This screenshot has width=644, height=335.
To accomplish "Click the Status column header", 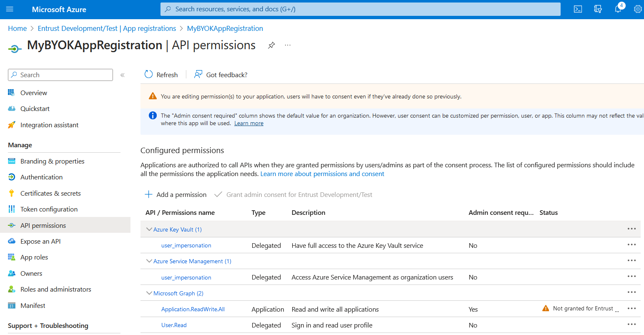I will pos(549,212).
